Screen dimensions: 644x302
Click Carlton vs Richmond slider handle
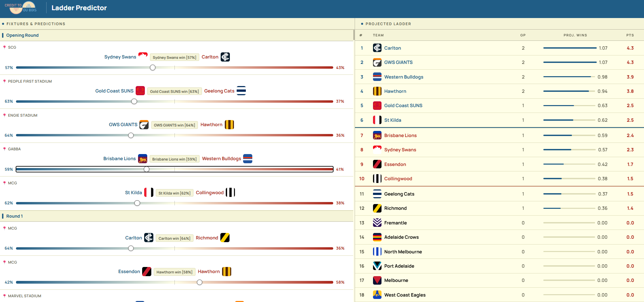pos(131,248)
